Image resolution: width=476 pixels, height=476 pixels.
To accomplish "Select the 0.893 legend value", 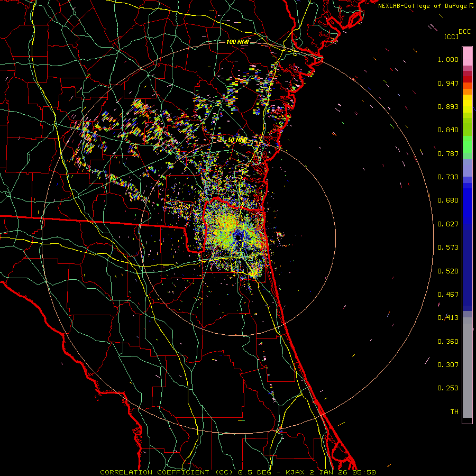I will click(448, 106).
